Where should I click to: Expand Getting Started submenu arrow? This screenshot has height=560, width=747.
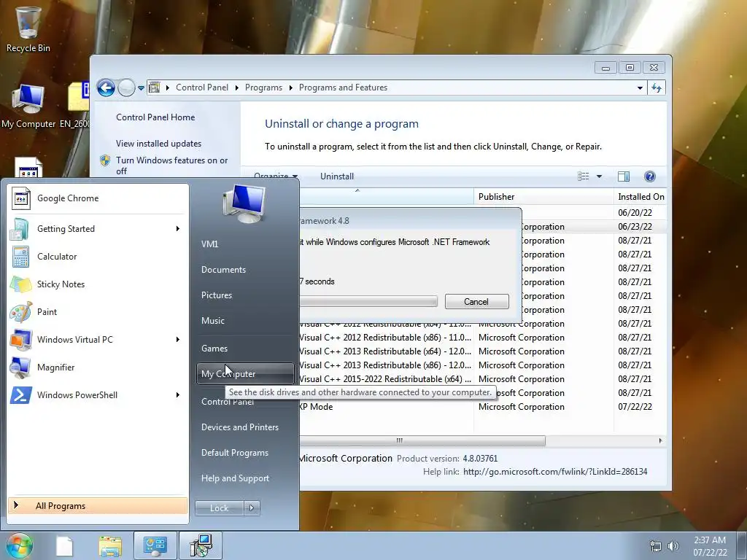(x=178, y=228)
